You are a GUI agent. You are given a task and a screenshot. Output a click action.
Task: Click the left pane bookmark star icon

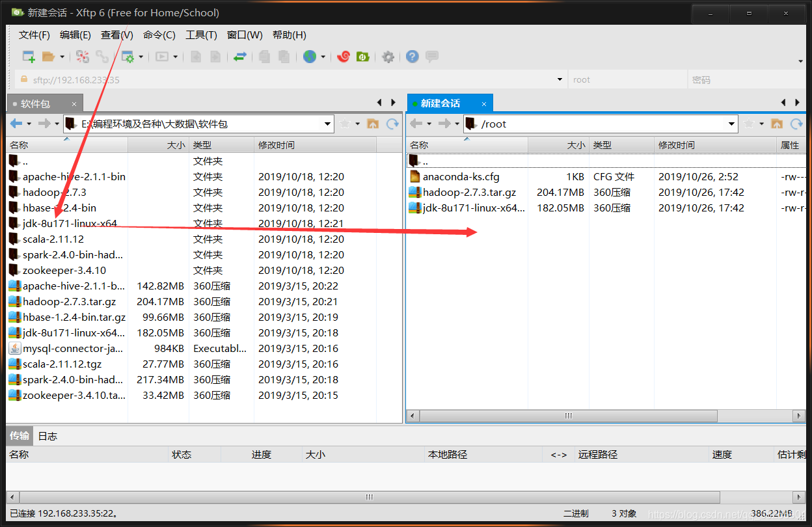(x=345, y=124)
